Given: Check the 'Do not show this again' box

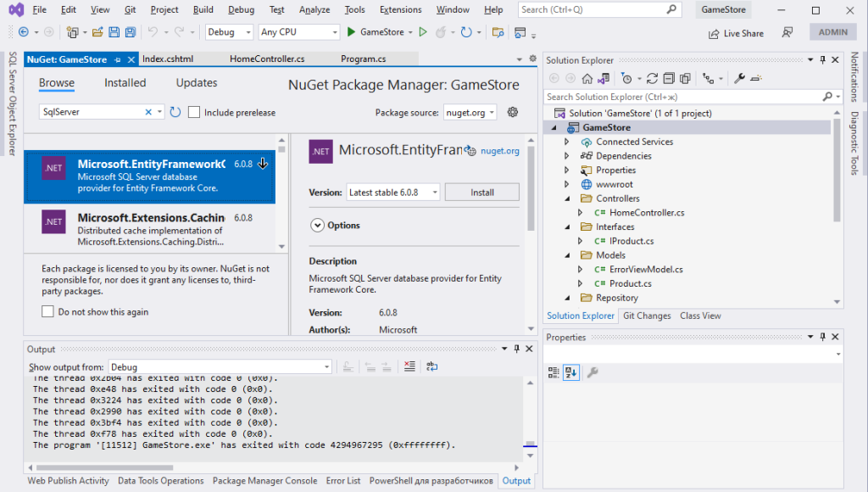Looking at the screenshot, I should (x=47, y=312).
